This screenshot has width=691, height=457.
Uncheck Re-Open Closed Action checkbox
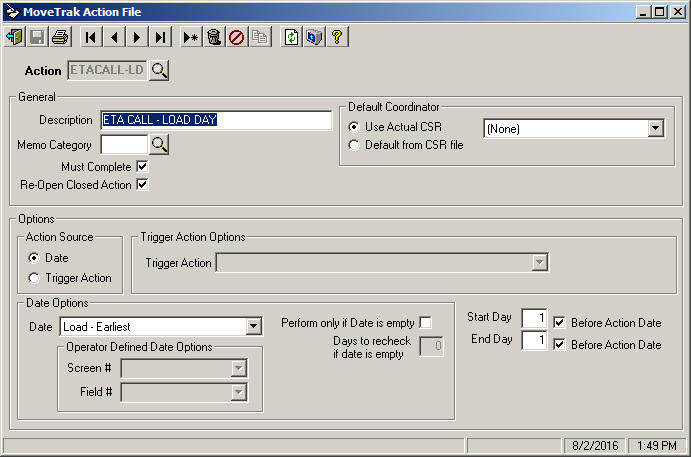pos(142,184)
